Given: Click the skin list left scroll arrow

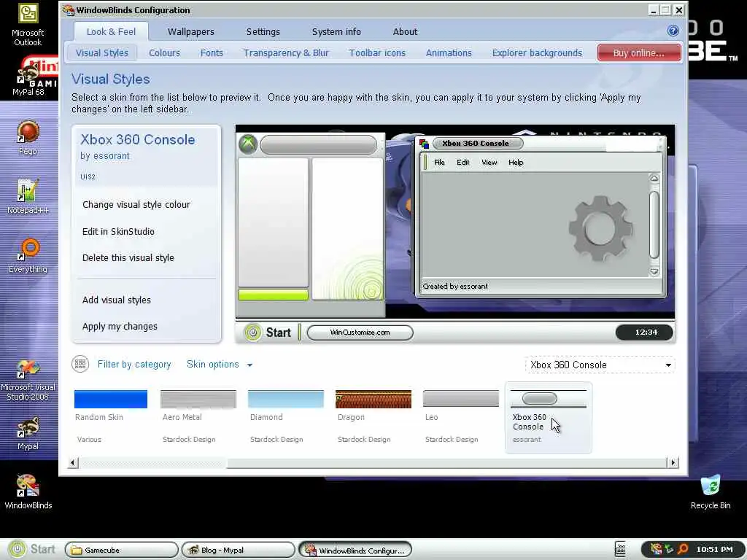Looking at the screenshot, I should click(73, 462).
